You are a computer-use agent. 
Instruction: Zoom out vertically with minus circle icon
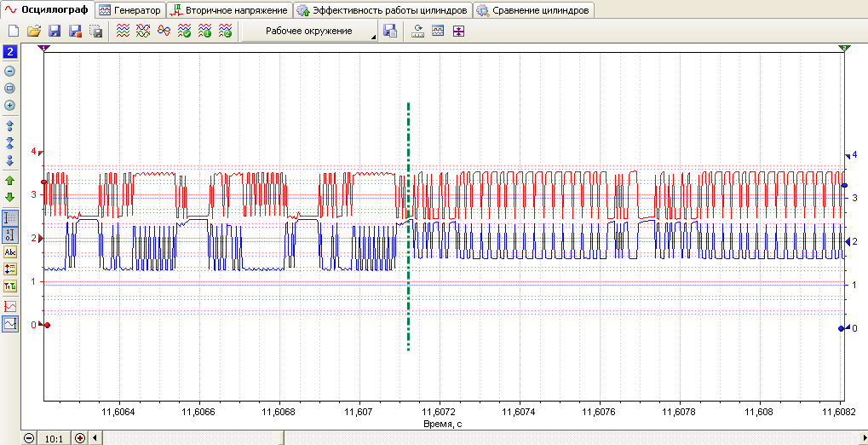click(10, 71)
